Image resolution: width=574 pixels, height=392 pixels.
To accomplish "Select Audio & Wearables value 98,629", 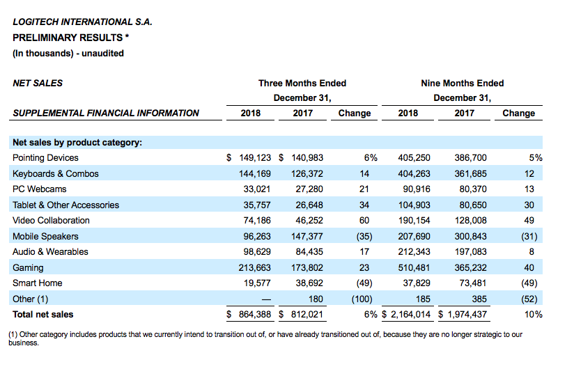I will pyautogui.click(x=257, y=252).
